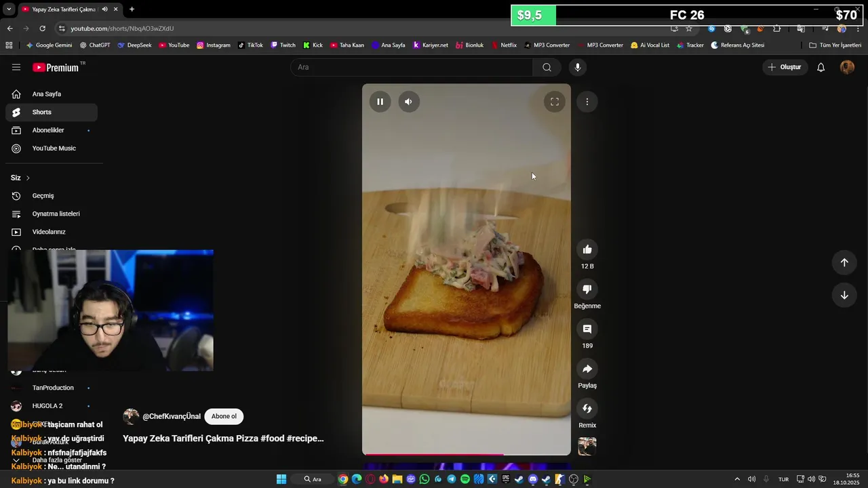This screenshot has width=868, height=488.
Task: Start voice search with microphone icon
Action: click(x=577, y=67)
